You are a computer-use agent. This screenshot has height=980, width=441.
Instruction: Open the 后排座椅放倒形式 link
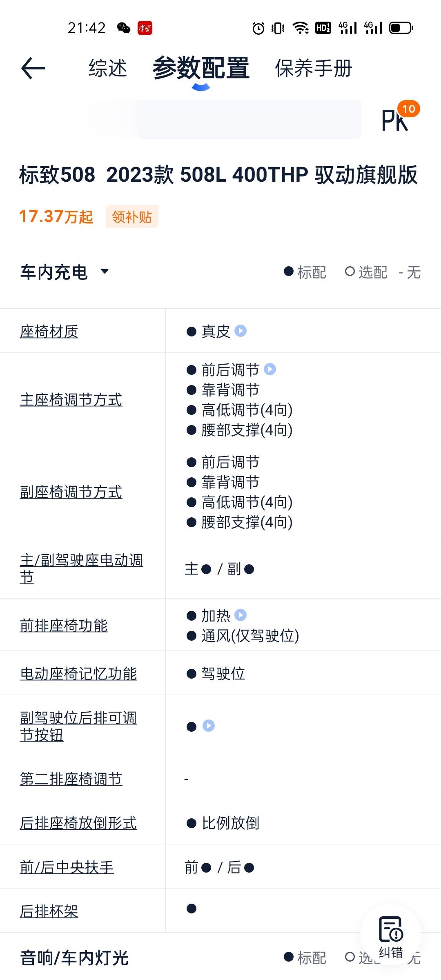pos(78,823)
